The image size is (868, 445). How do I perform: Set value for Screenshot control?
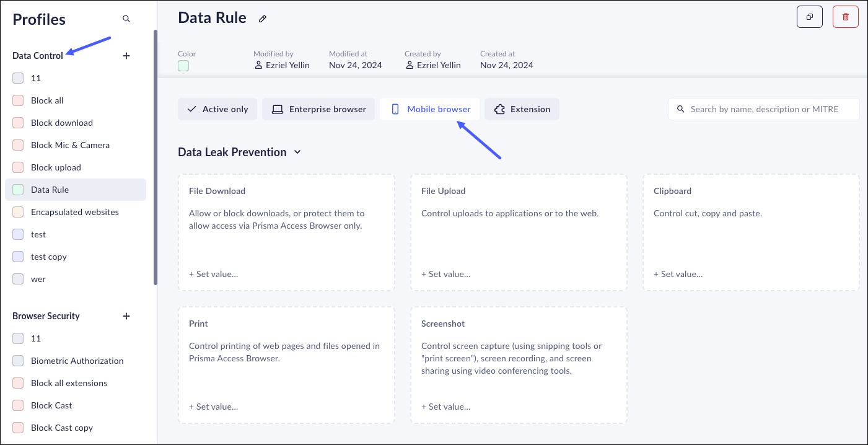click(445, 407)
